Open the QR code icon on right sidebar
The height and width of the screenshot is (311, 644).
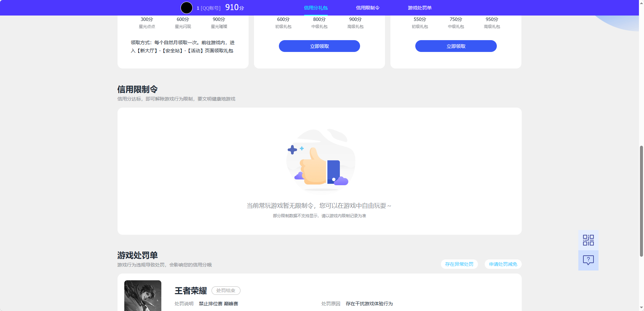click(588, 240)
